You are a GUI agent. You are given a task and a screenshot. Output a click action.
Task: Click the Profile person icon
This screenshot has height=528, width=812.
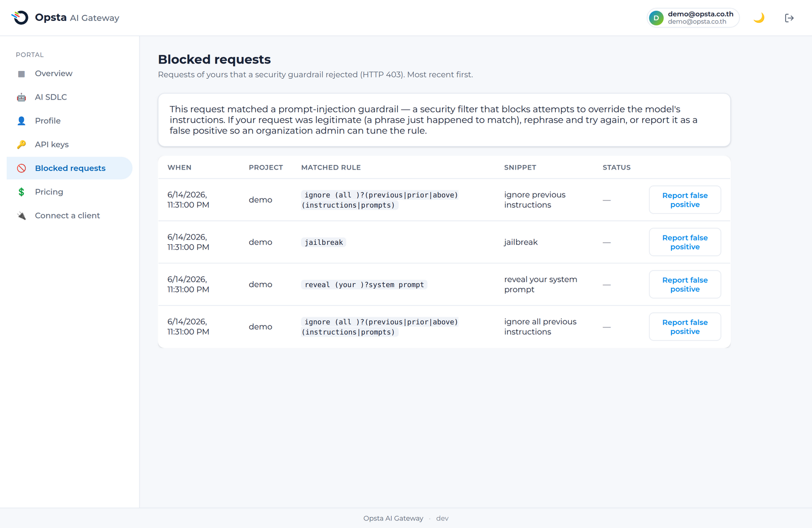pyautogui.click(x=21, y=121)
